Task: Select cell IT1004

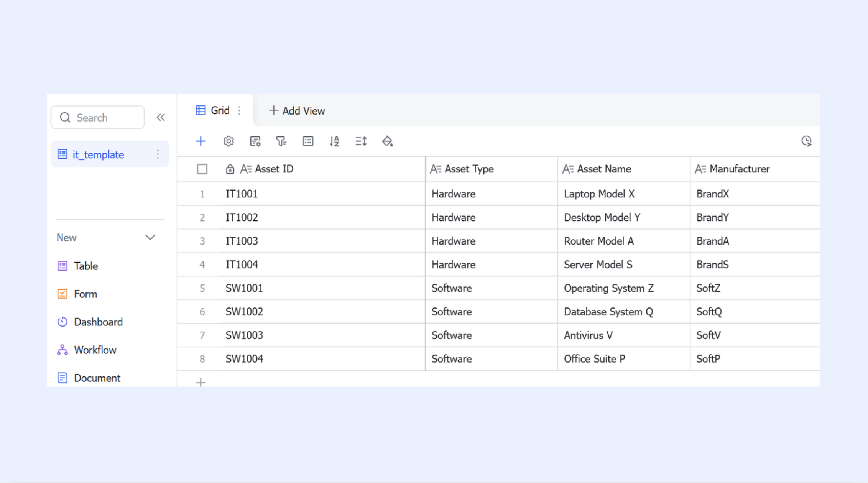Action: pos(322,264)
